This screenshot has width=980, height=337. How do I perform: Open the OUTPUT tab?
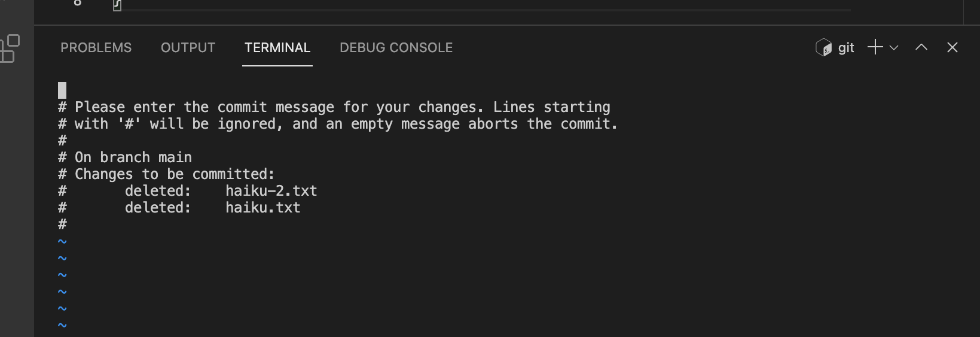tap(188, 48)
